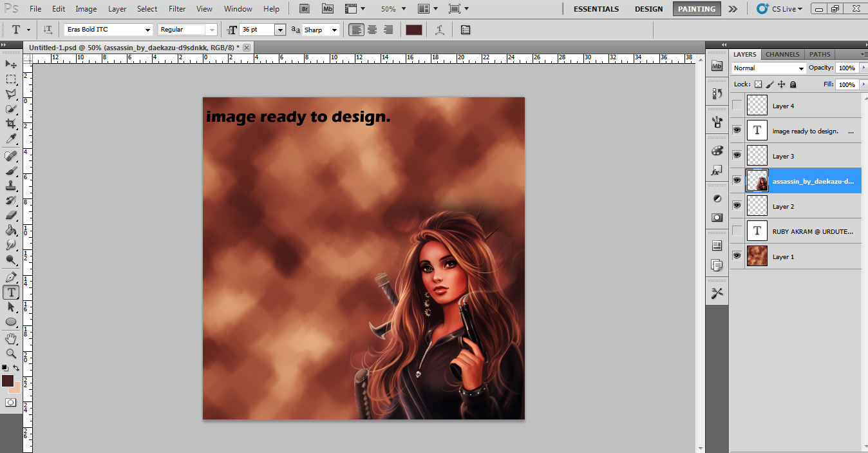Hide the 'image ready to design.' text layer
The image size is (868, 453).
(x=737, y=130)
